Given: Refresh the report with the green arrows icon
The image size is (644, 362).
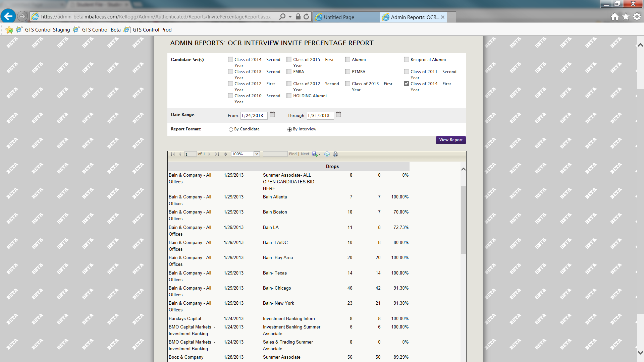Looking at the screenshot, I should point(327,154).
